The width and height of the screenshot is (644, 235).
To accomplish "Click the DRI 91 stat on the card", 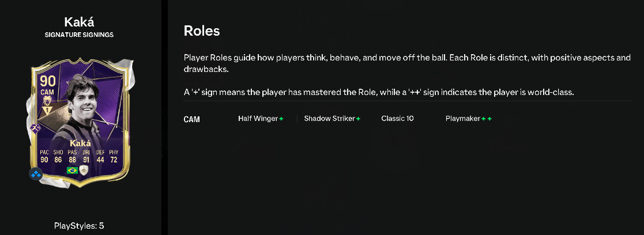I will pyautogui.click(x=87, y=156).
